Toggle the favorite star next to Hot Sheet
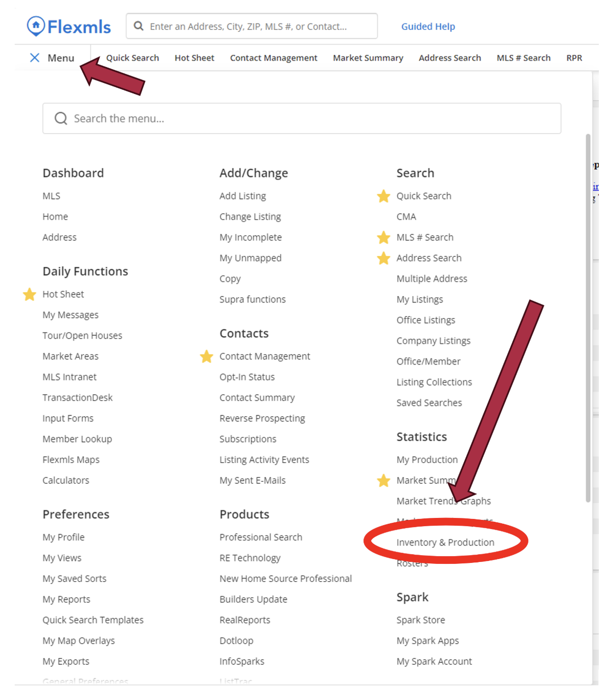The height and width of the screenshot is (700, 615). pos(30,294)
